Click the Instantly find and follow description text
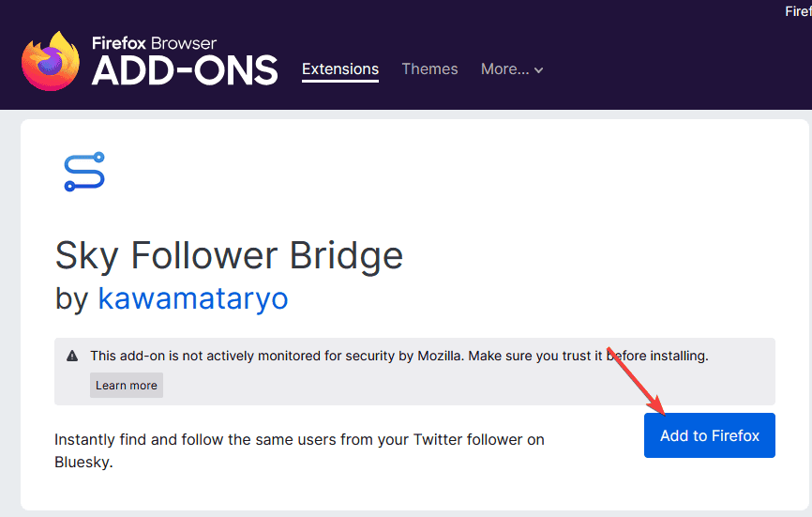The width and height of the screenshot is (812, 517). click(299, 439)
